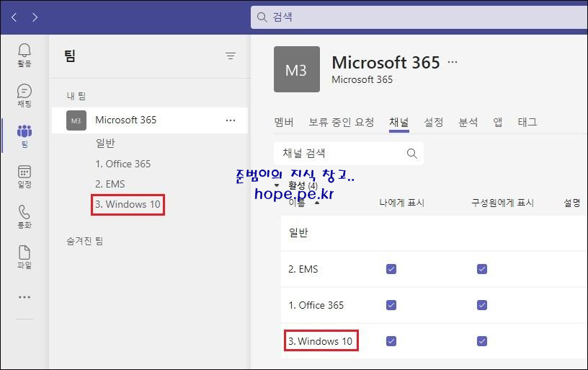Click the 채널 검색 input field

click(349, 153)
